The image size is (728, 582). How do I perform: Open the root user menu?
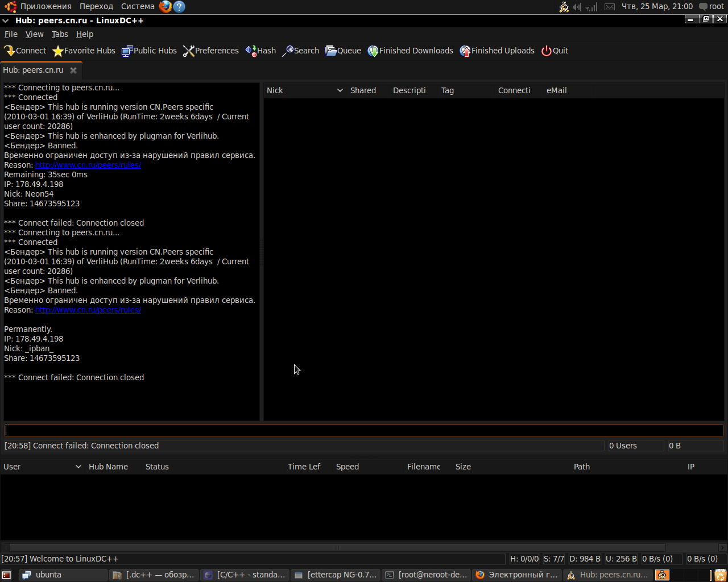(712, 6)
